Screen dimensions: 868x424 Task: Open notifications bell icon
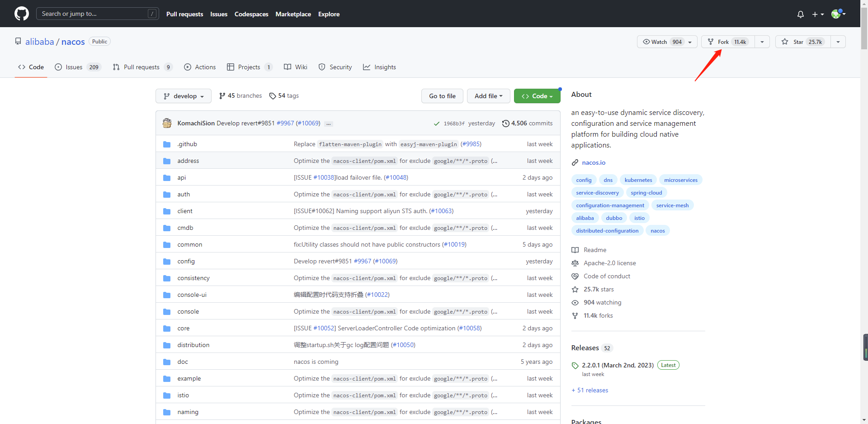point(801,14)
